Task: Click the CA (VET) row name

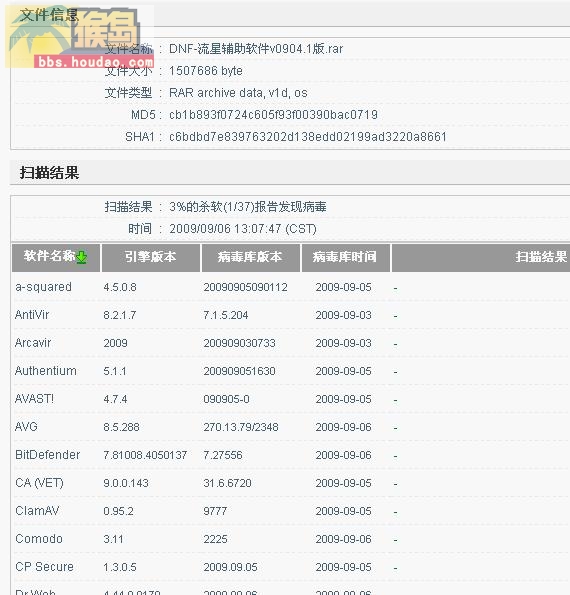Action: tap(39, 483)
